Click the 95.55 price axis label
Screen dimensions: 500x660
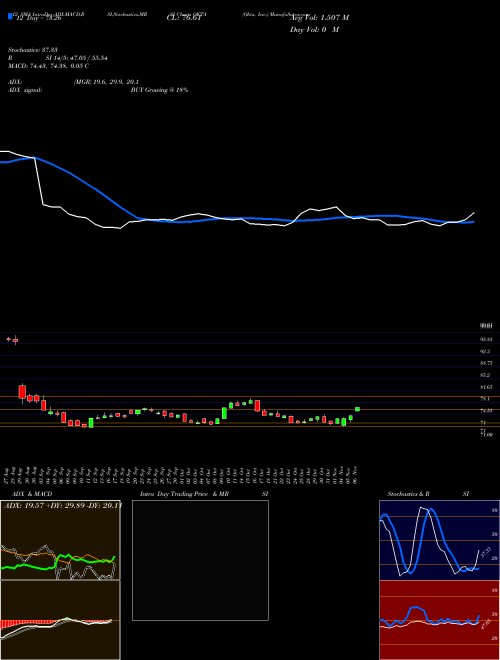point(486,339)
